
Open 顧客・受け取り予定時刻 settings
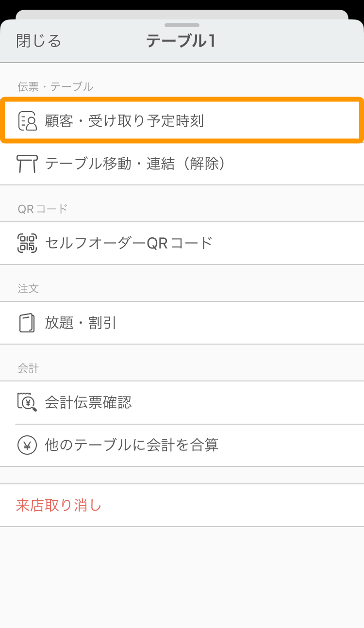click(x=182, y=121)
